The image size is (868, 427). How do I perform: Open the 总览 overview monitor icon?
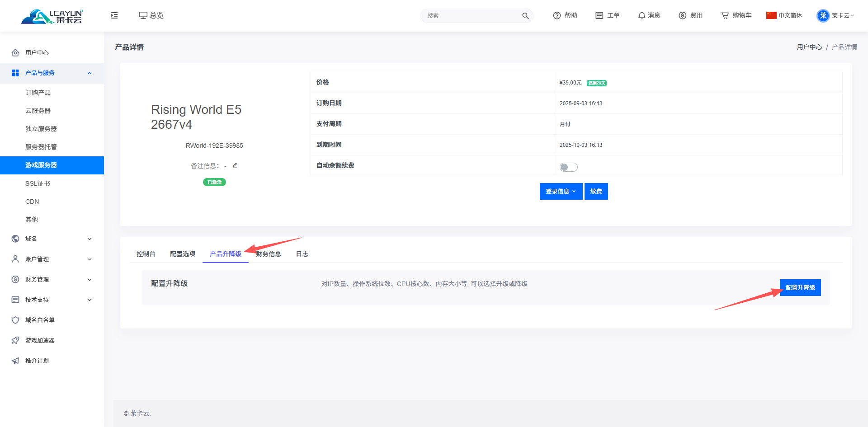pos(143,15)
